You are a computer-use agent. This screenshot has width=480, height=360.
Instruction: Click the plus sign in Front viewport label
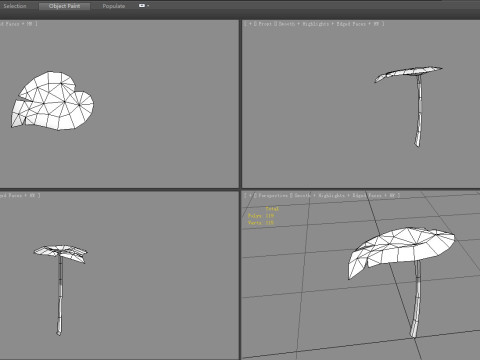coord(250,24)
